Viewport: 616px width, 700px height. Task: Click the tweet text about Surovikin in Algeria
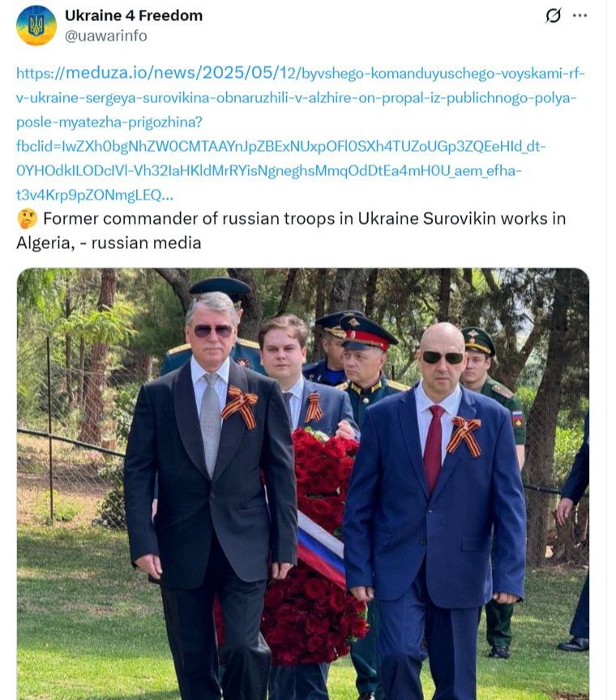(291, 231)
